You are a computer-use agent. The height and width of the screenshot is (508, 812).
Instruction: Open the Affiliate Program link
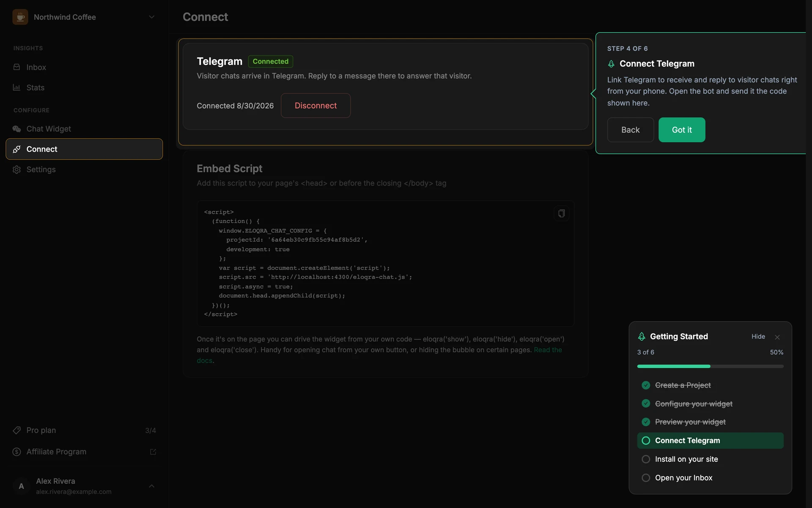coord(84,452)
